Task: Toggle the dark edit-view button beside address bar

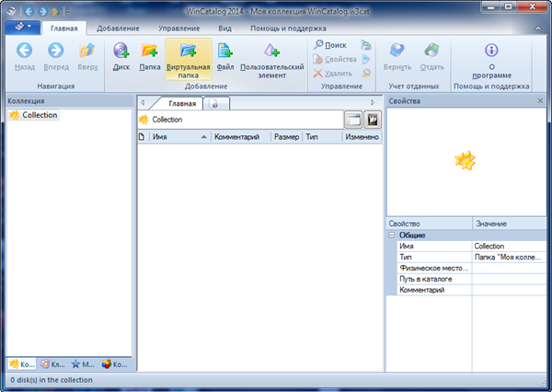Action: click(x=373, y=120)
